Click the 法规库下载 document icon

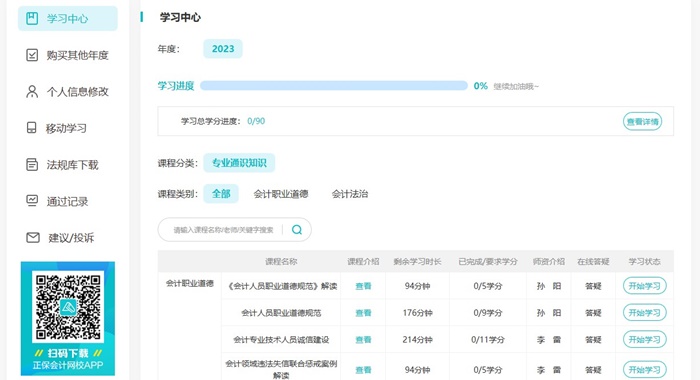click(32, 165)
